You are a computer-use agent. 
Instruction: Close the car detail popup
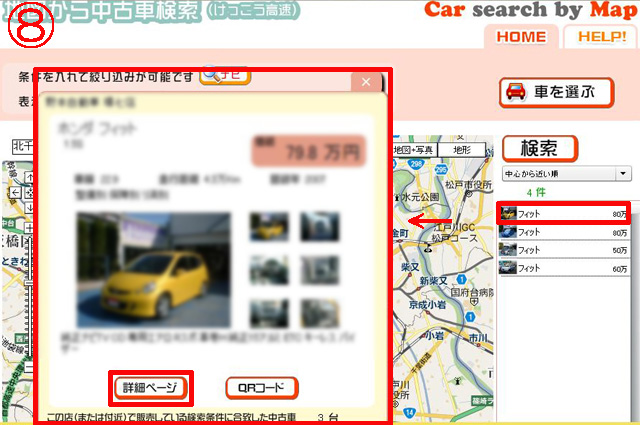[367, 82]
